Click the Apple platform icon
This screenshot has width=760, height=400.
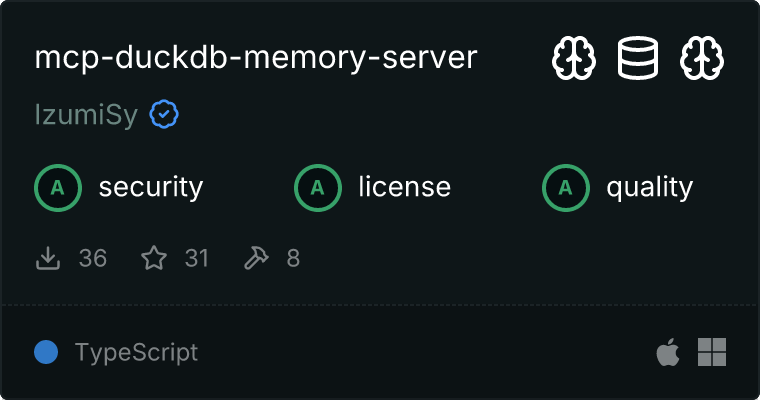[x=667, y=352]
